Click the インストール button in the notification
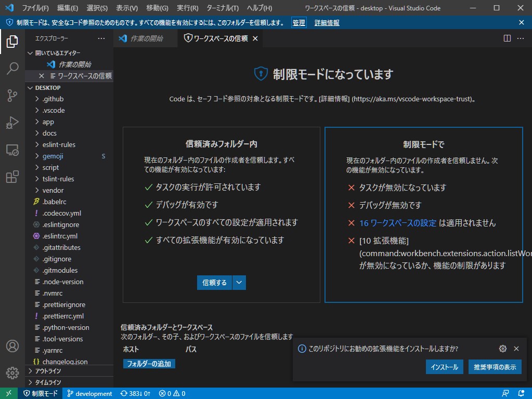Image resolution: width=532 pixels, height=399 pixels. pyautogui.click(x=444, y=366)
